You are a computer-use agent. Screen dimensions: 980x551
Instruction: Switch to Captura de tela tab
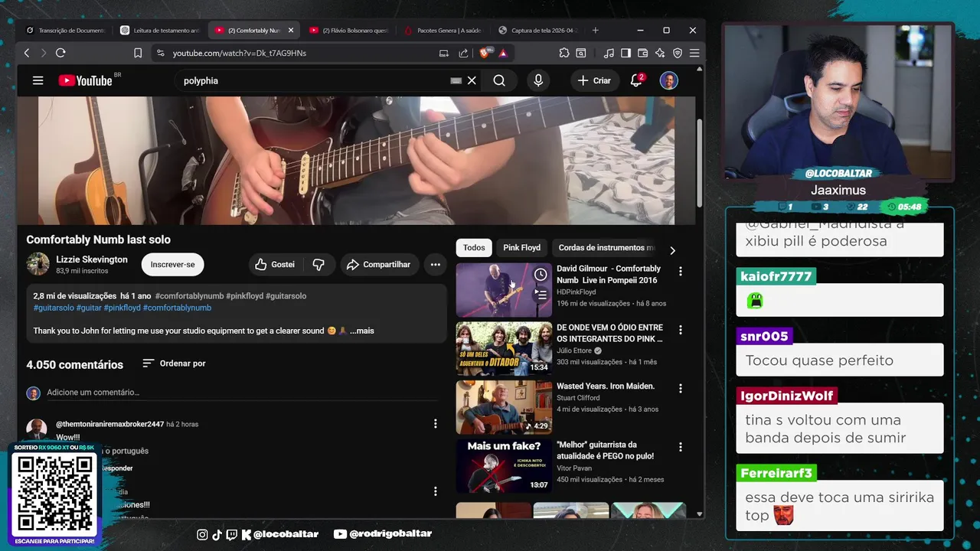coord(537,31)
